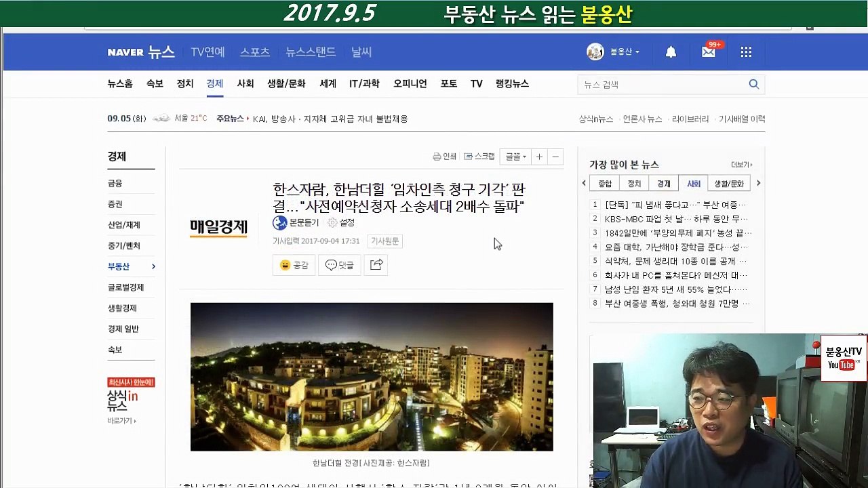Switch most-viewed list to 사회 tab
868x488 pixels.
(693, 184)
